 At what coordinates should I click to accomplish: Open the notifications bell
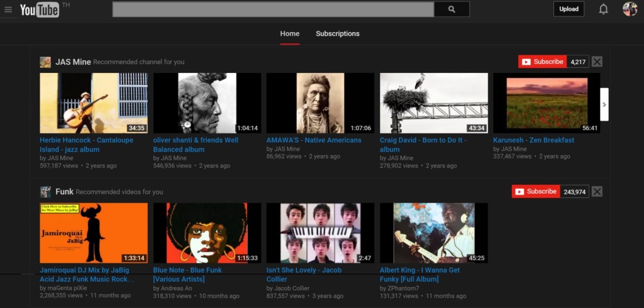pyautogui.click(x=603, y=9)
